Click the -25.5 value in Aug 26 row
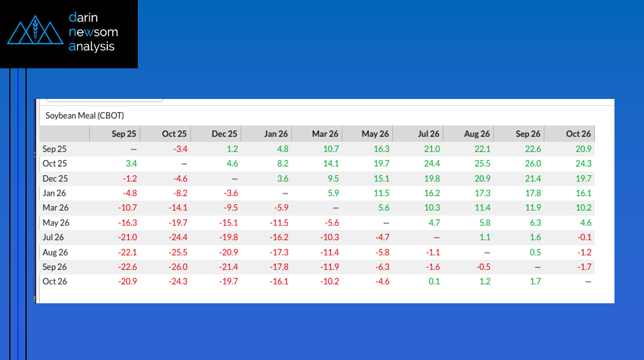The image size is (644, 360). click(177, 252)
